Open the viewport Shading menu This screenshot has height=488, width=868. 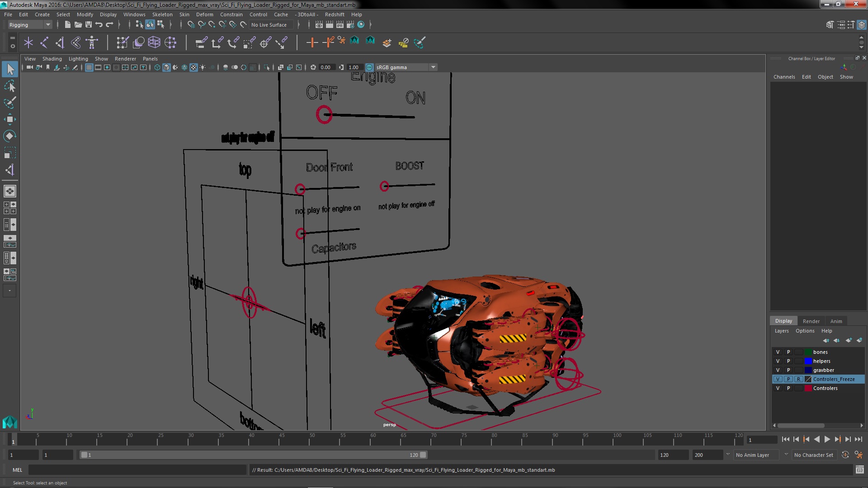52,59
